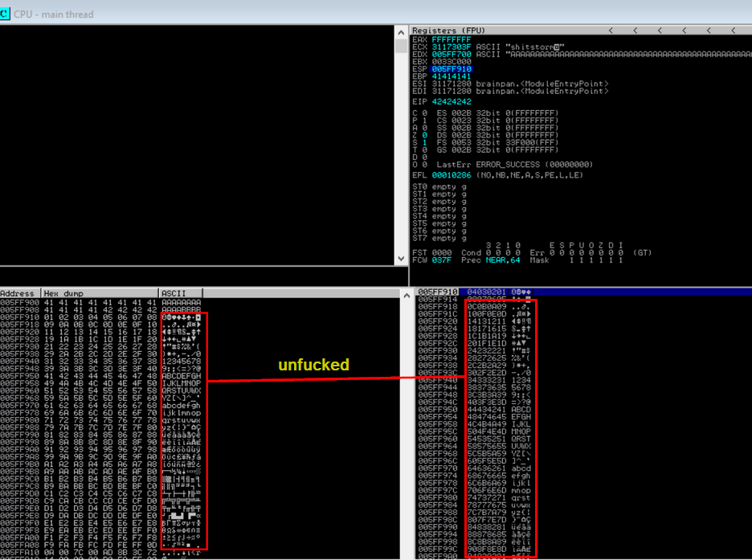Select dump row at address 005FF9C0
752x560 pixels.
click(x=100, y=479)
